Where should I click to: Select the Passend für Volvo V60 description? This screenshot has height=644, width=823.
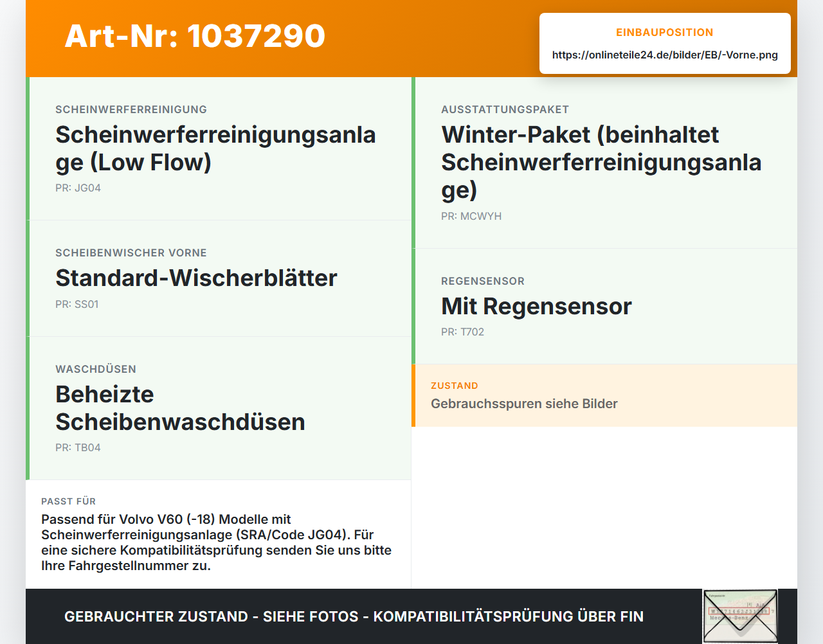[x=216, y=542]
